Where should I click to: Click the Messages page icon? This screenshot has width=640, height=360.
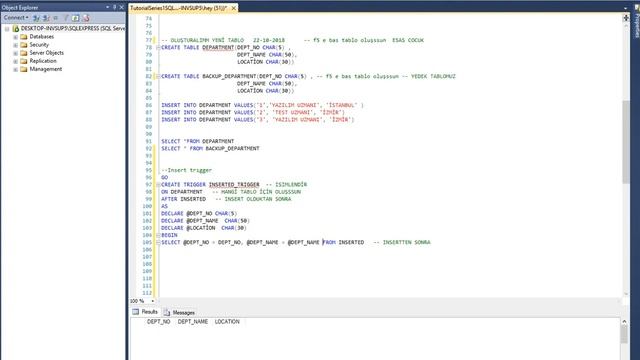[x=167, y=313]
